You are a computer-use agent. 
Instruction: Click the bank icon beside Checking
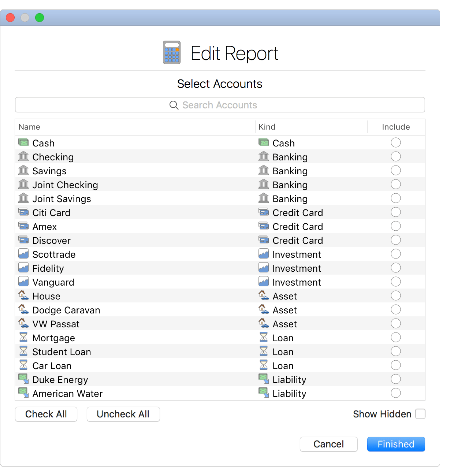tap(23, 156)
